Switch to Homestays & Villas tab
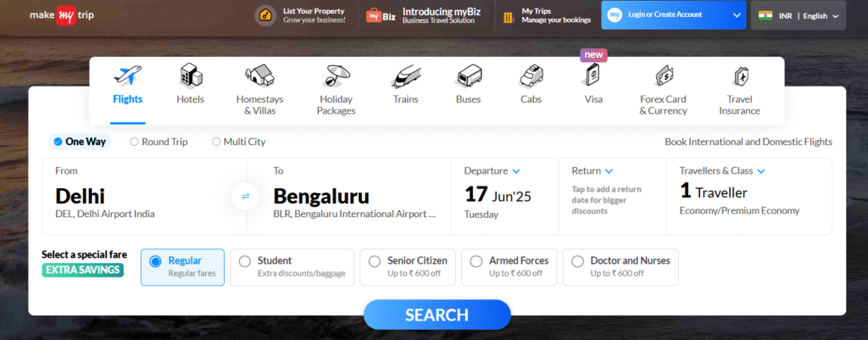The width and height of the screenshot is (868, 340). tap(259, 91)
